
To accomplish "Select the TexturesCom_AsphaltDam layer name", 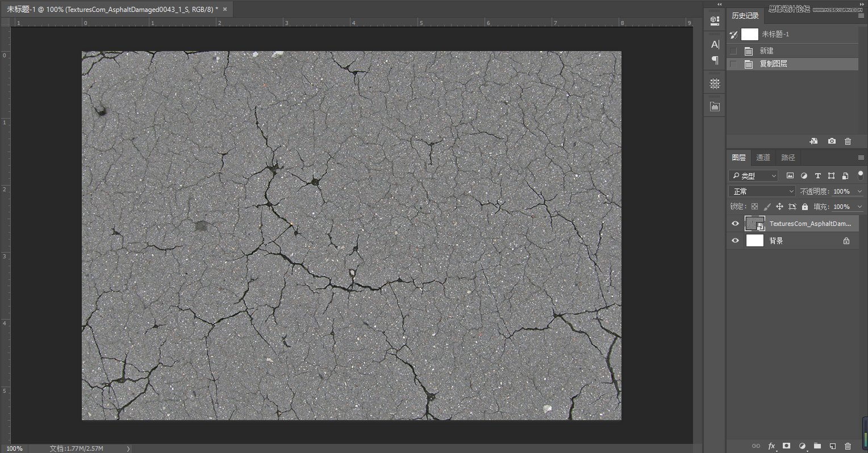I will coord(810,224).
